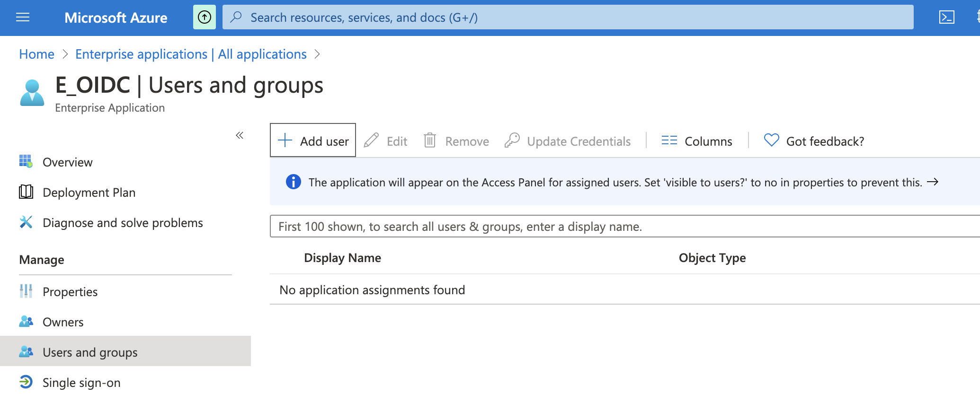Click the Microsoft Azure logo text

[x=116, y=18]
